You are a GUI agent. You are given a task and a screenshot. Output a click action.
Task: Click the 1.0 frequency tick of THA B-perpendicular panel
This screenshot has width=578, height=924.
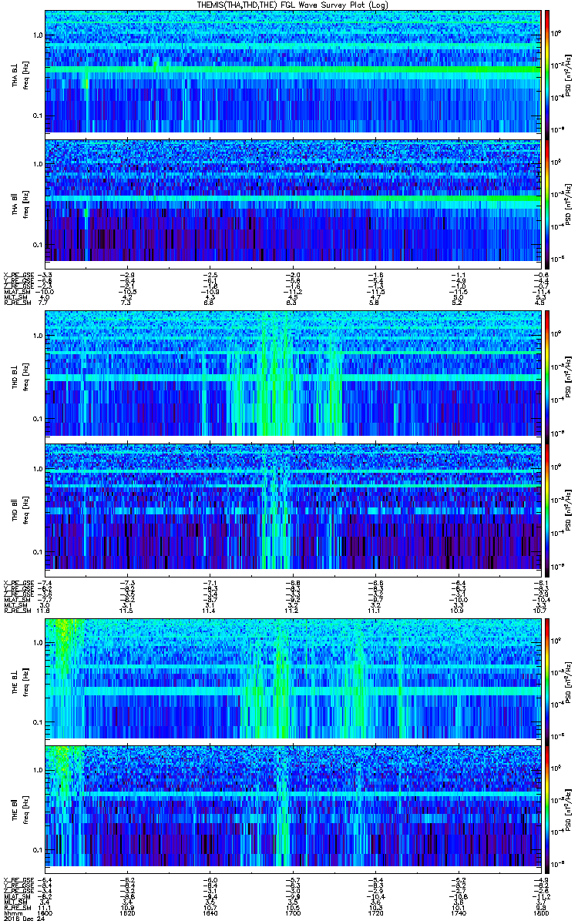click(x=37, y=35)
